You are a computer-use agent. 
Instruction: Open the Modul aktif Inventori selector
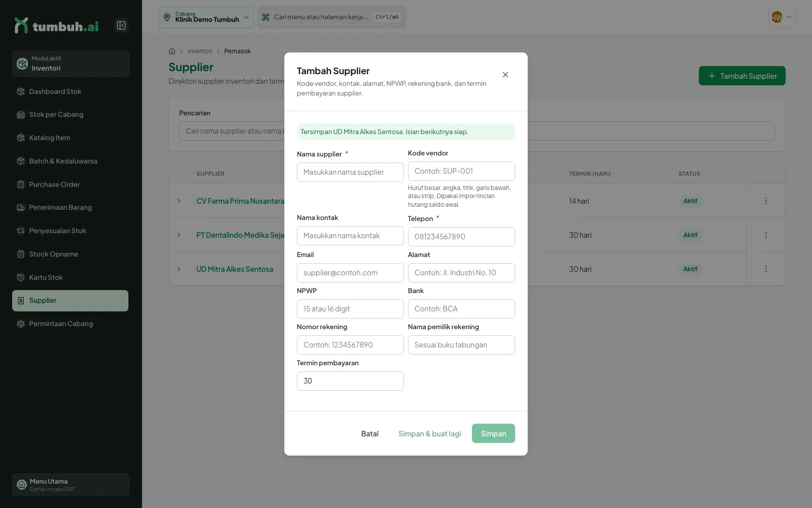tap(71, 63)
